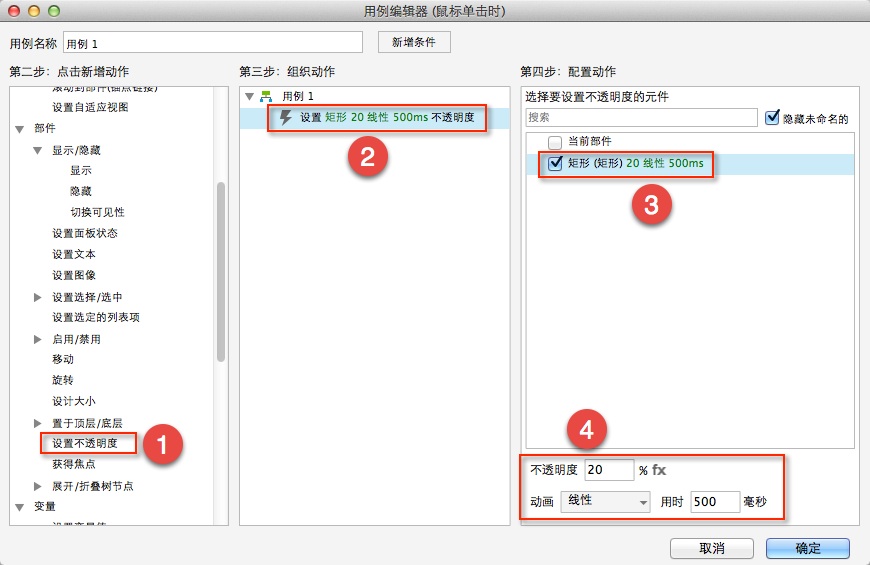Click the lightning bolt action icon
The image size is (870, 565).
[x=286, y=118]
